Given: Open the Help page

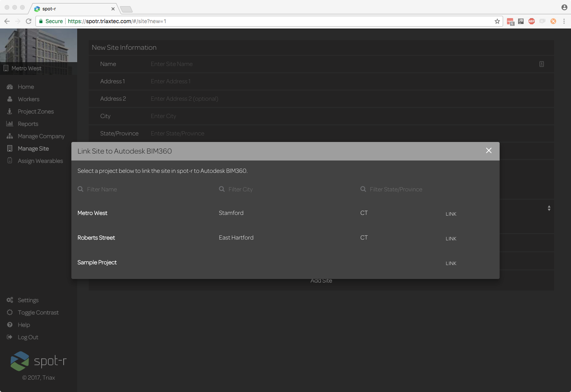Looking at the screenshot, I should point(24,325).
